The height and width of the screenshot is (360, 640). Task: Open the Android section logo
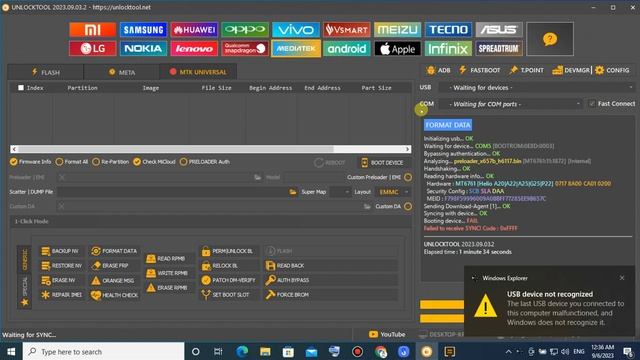(346, 49)
